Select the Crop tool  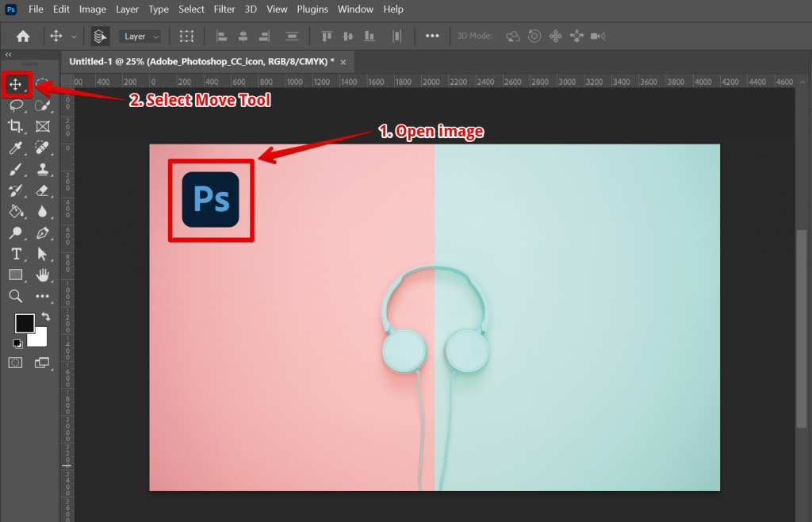point(16,126)
